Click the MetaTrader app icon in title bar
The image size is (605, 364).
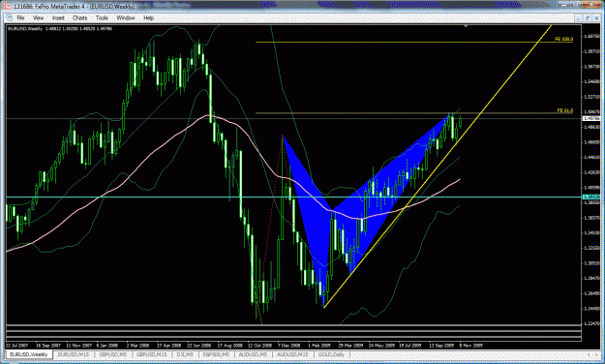(8, 7)
